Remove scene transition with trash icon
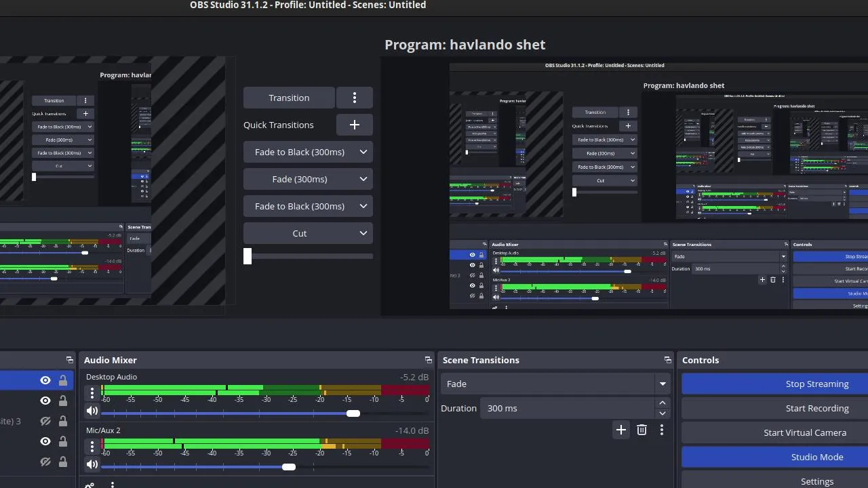 (642, 430)
